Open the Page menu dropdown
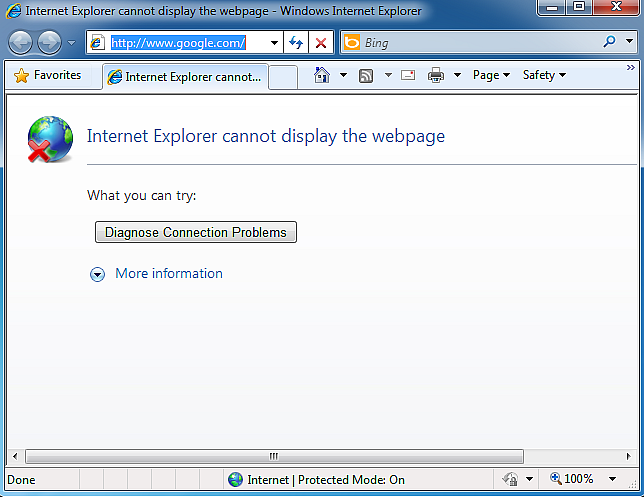The width and height of the screenshot is (644, 497). coord(491,75)
